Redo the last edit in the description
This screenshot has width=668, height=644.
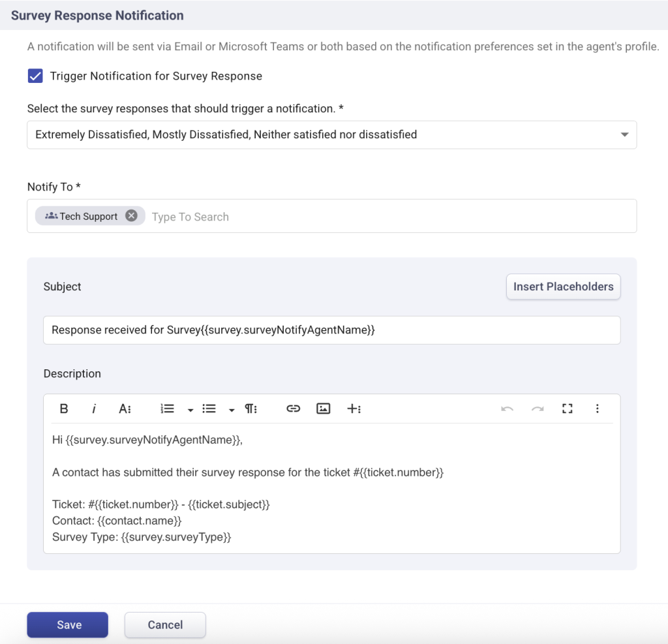pos(538,408)
